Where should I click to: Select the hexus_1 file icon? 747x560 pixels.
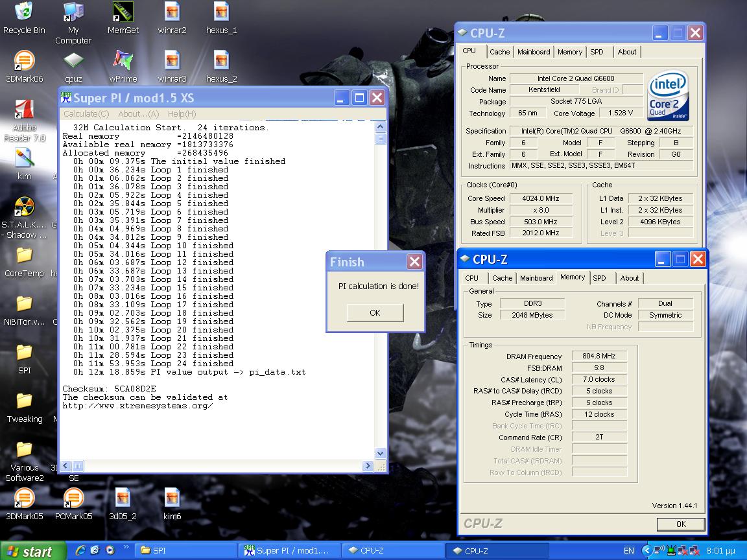point(222,19)
